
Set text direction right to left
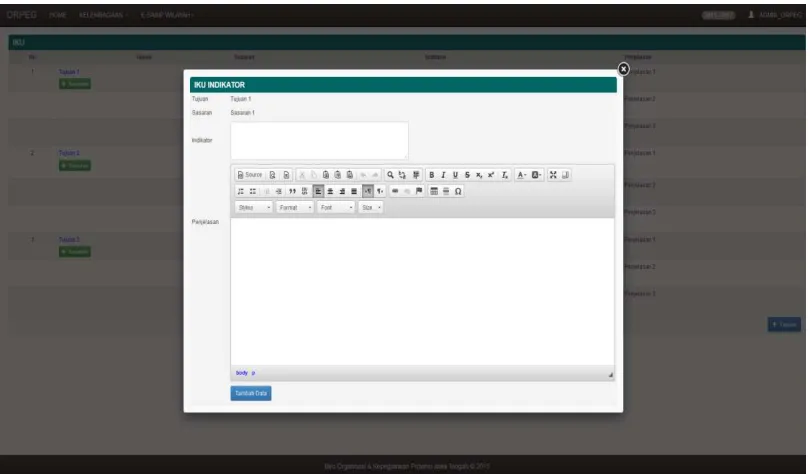380,192
